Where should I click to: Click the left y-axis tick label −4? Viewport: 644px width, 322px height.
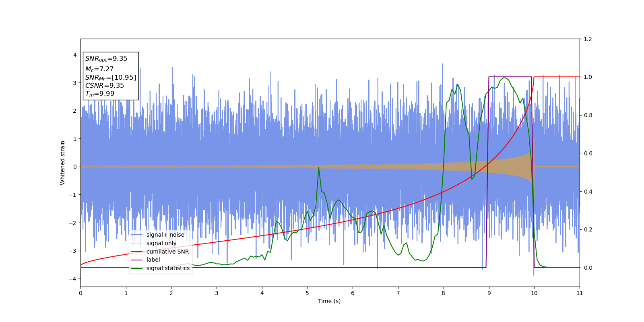(73, 279)
